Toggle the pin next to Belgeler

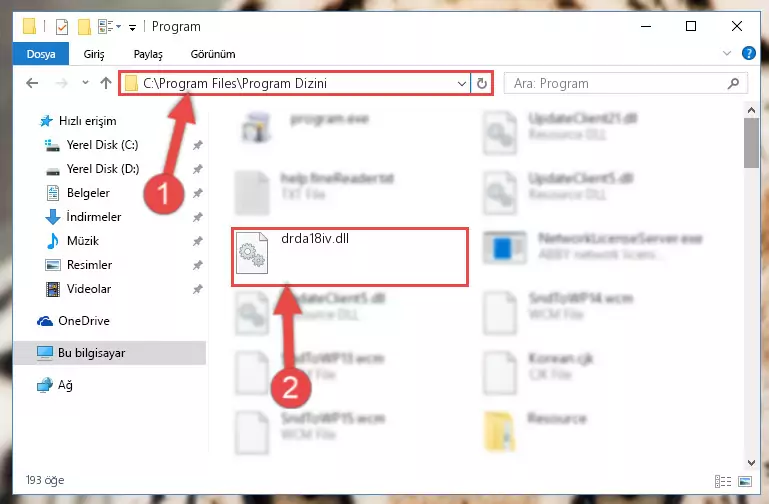(x=197, y=193)
